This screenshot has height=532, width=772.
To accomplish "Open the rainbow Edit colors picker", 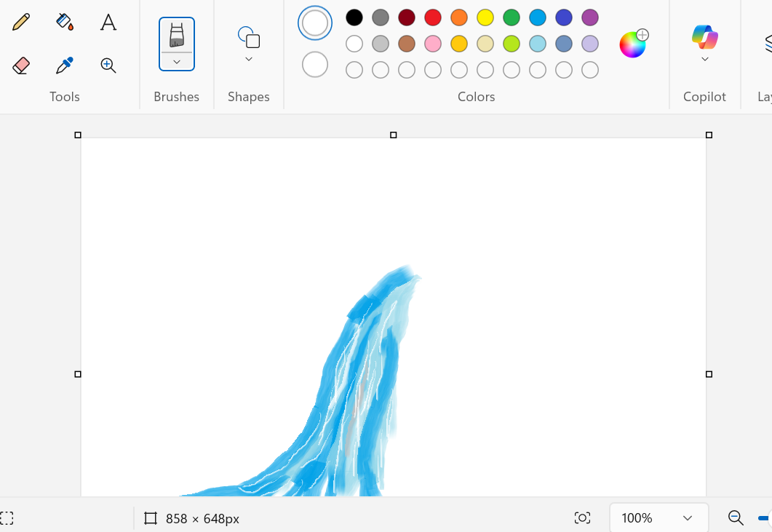I will coord(632,44).
